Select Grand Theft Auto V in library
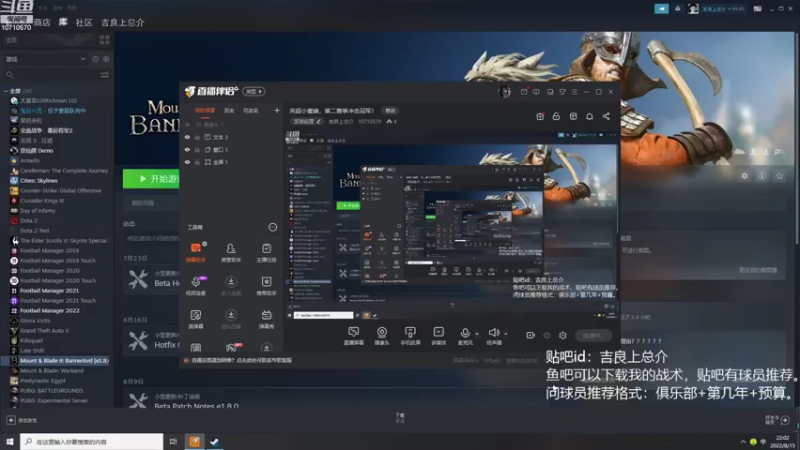 click(x=45, y=331)
